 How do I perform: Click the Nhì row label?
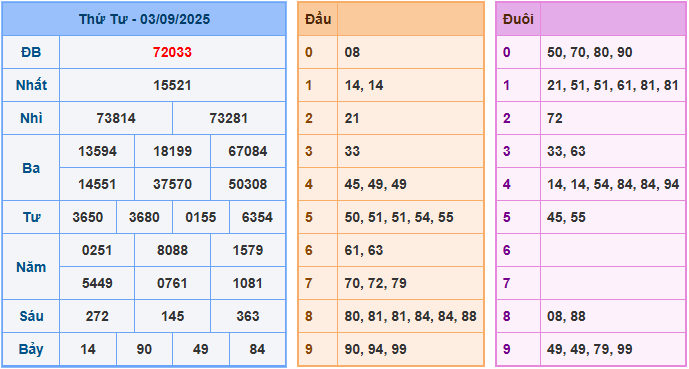point(31,118)
